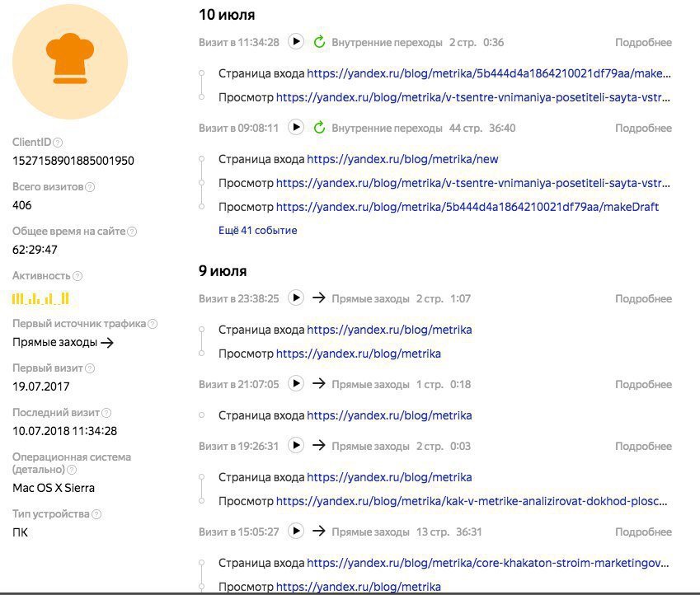The image size is (700, 595).
Task: Click Визит в 09:08:11 label
Action: [238, 128]
